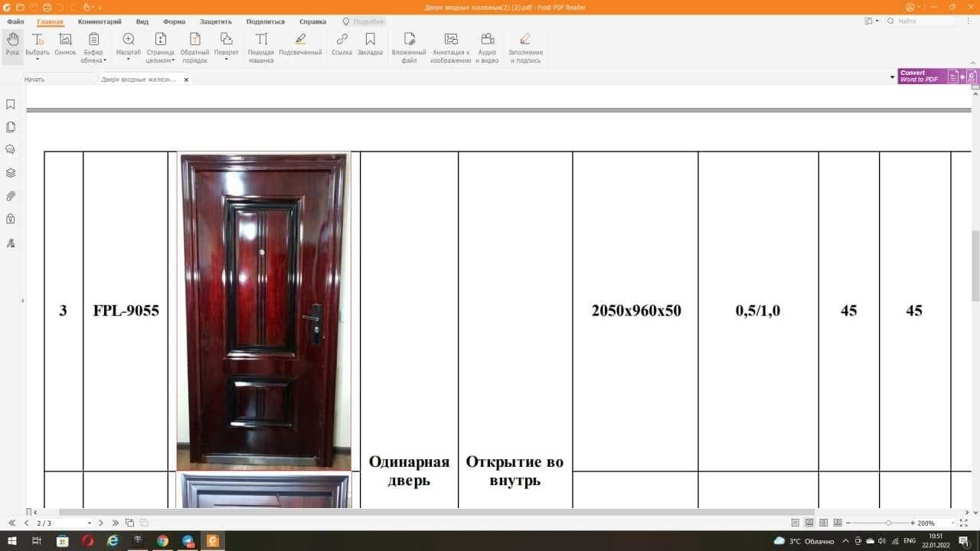Insert a Ссылка link
Image resolution: width=980 pixels, height=551 pixels.
(x=342, y=45)
